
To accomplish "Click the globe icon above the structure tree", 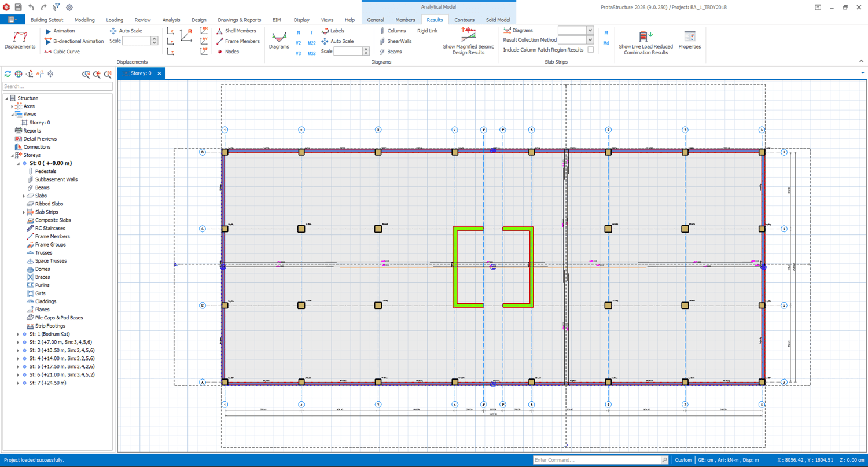I will click(x=19, y=74).
